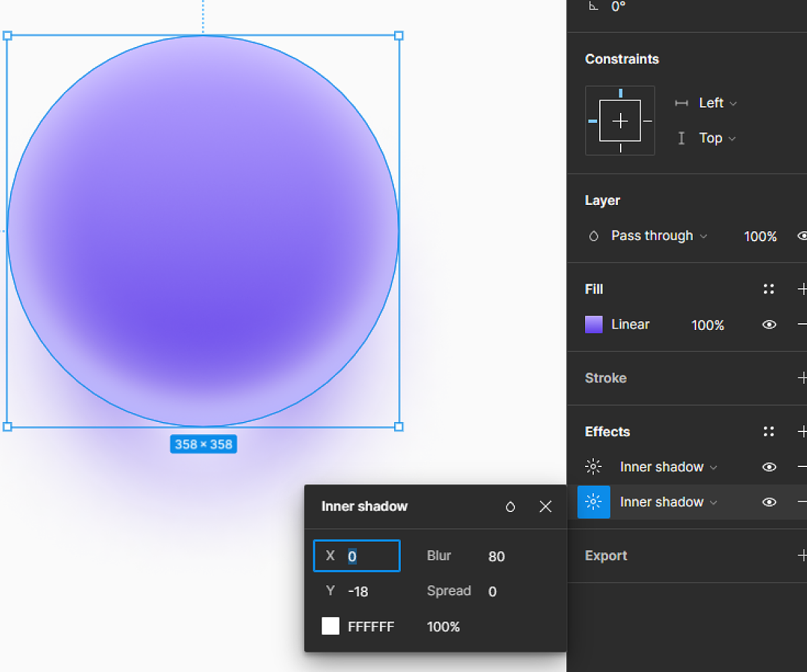The image size is (807, 672).
Task: Open second Inner shadow type dropdown
Action: coord(668,502)
